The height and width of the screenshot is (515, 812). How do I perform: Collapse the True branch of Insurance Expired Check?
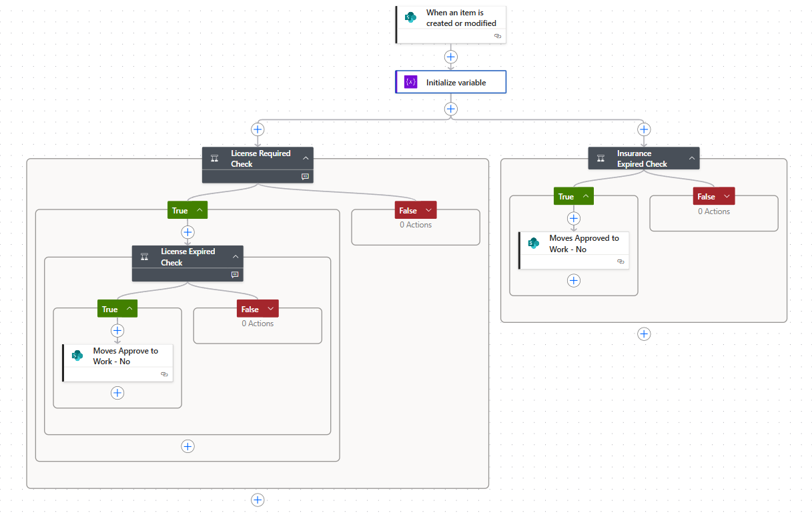585,195
